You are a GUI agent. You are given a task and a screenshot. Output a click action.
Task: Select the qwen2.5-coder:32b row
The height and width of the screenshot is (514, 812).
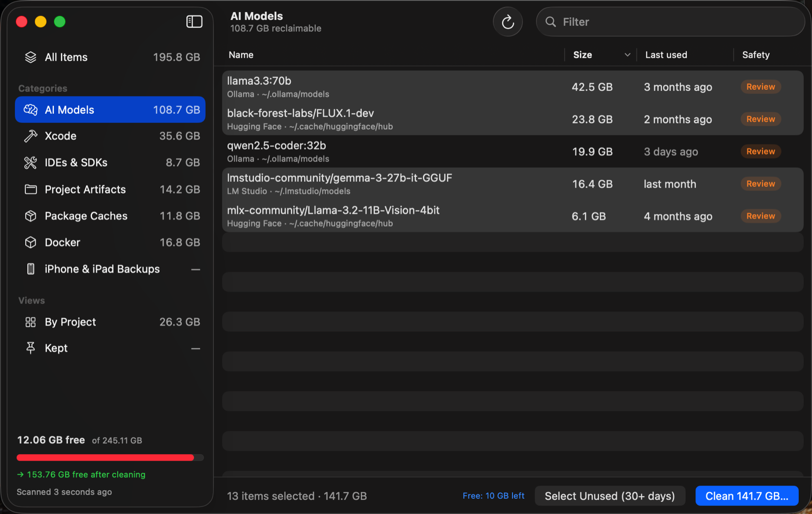(513, 151)
